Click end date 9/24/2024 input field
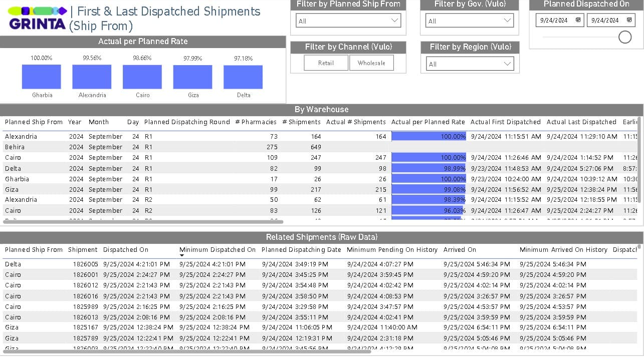 [x=605, y=20]
